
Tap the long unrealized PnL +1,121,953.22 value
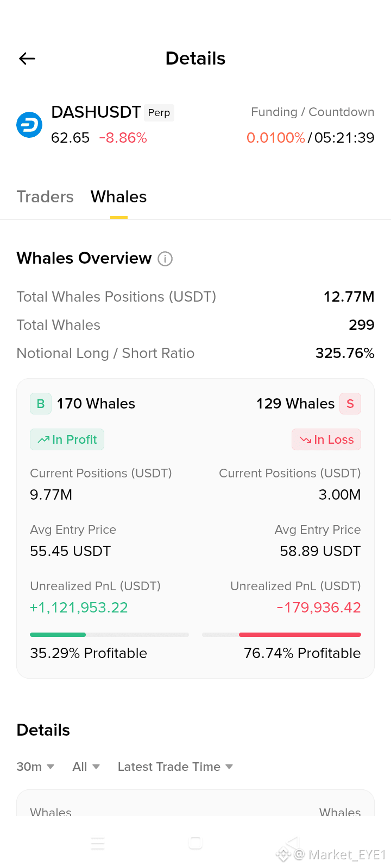[x=79, y=608]
